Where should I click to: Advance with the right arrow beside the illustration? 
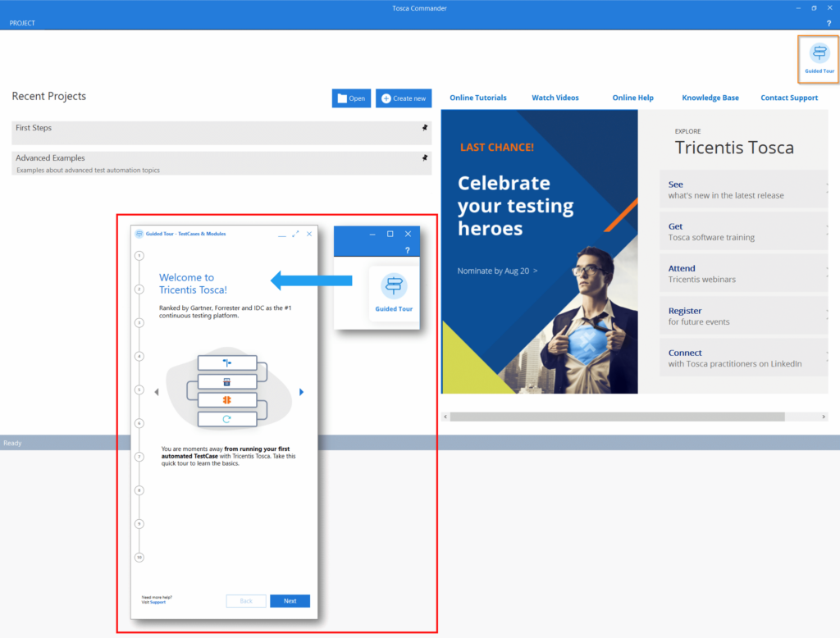pyautogui.click(x=301, y=392)
